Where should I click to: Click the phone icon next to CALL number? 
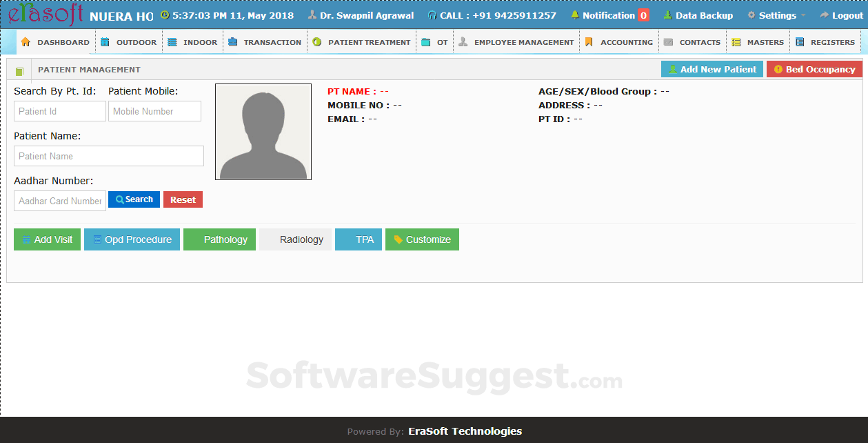pos(432,14)
